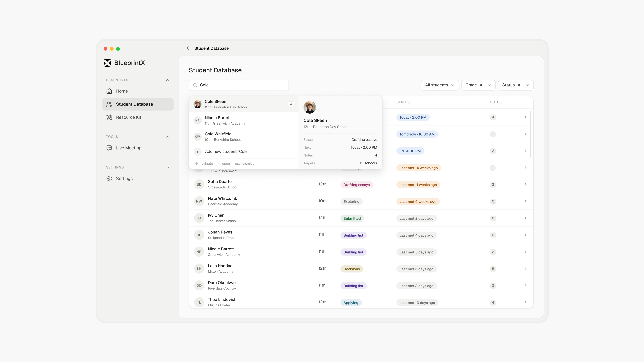This screenshot has width=644, height=362.
Task: Click Tomorrow · 10:30 AM status badge
Action: point(417,134)
